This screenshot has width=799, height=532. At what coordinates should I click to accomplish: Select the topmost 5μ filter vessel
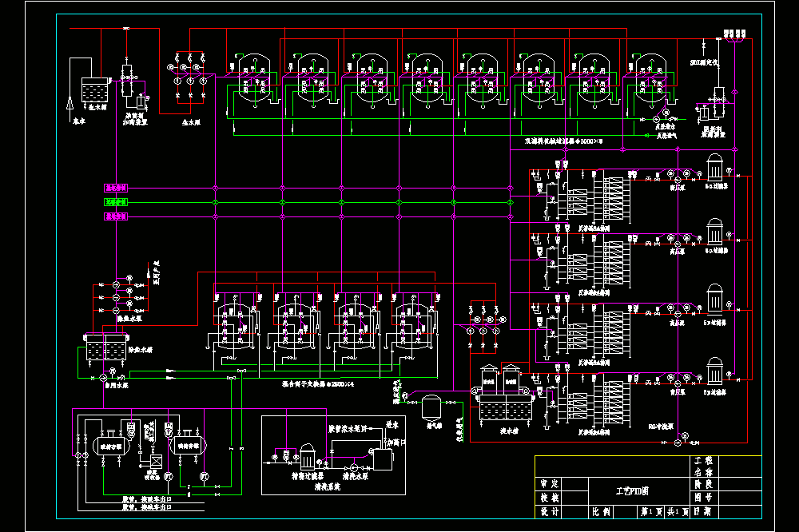[715, 167]
